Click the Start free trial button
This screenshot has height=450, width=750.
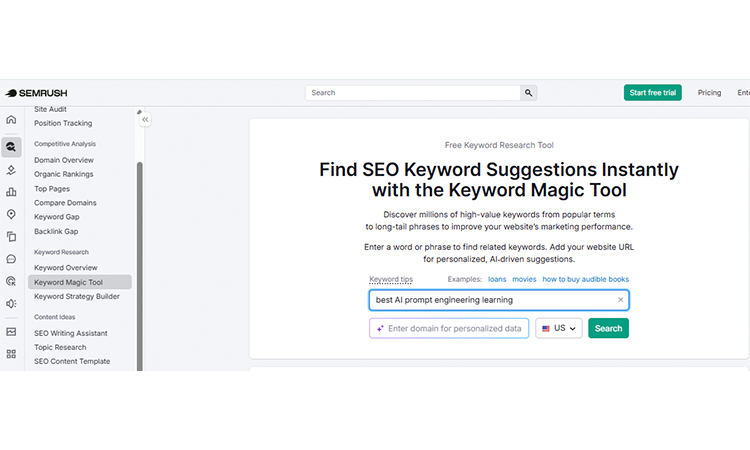(652, 93)
